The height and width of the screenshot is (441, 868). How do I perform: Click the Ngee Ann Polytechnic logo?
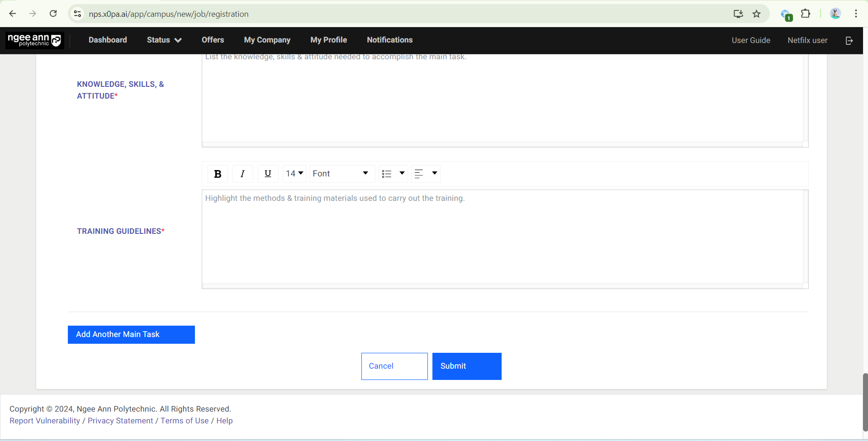[x=34, y=40]
